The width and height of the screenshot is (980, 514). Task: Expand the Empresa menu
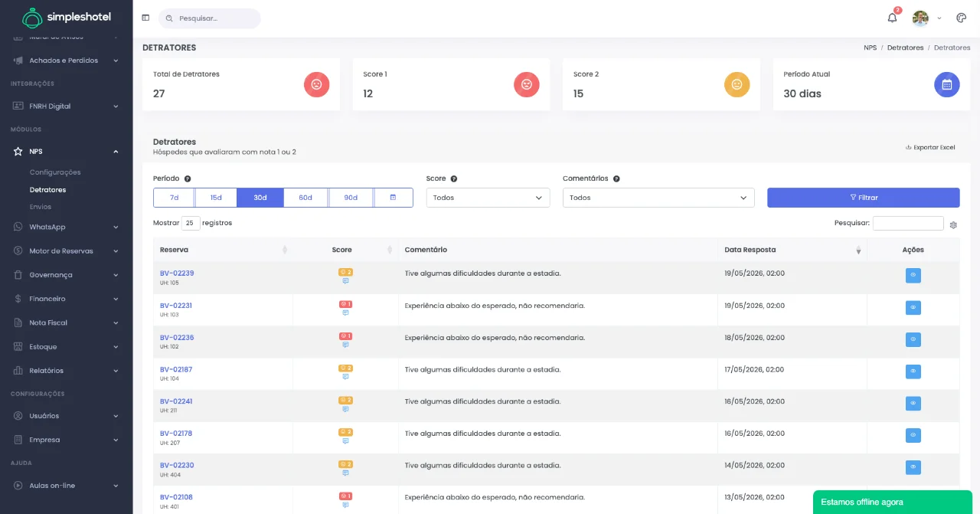(x=66, y=440)
